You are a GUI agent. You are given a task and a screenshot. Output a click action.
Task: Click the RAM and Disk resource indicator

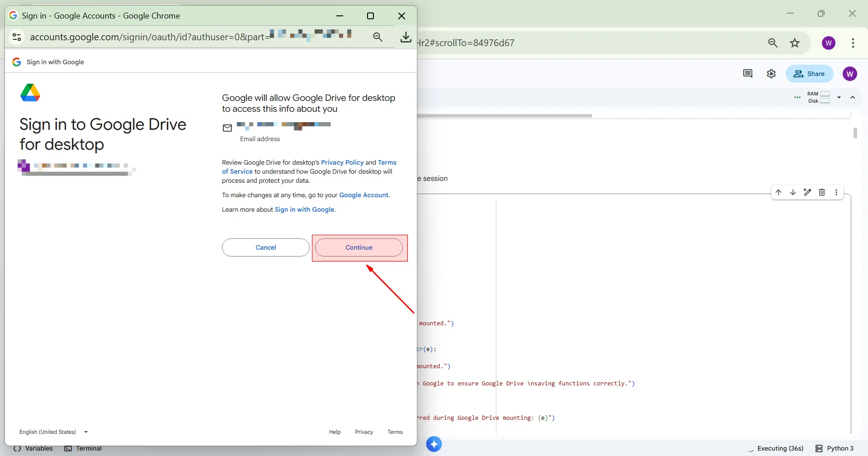[819, 97]
